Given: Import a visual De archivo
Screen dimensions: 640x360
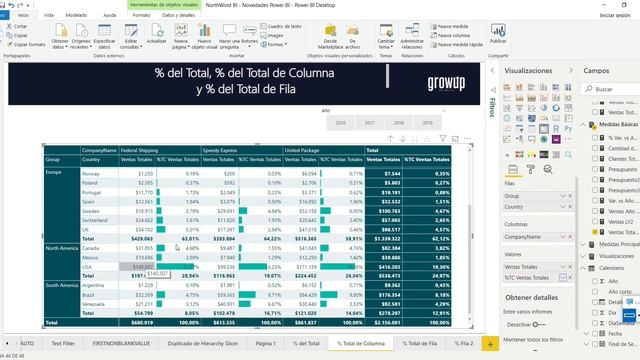Looking at the screenshot, I should [353, 36].
